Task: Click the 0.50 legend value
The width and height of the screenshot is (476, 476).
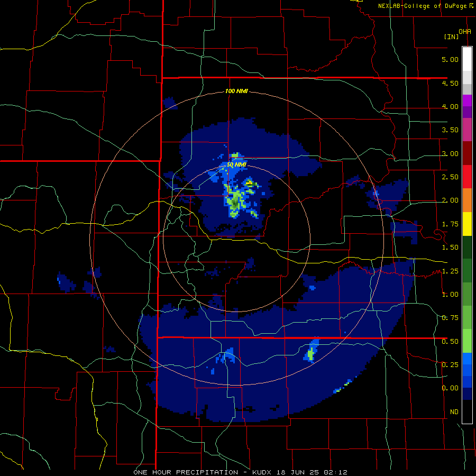Action: 450,342
